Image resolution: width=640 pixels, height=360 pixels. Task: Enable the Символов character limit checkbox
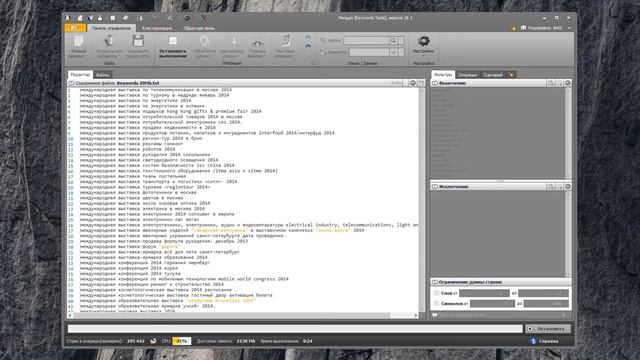436,304
